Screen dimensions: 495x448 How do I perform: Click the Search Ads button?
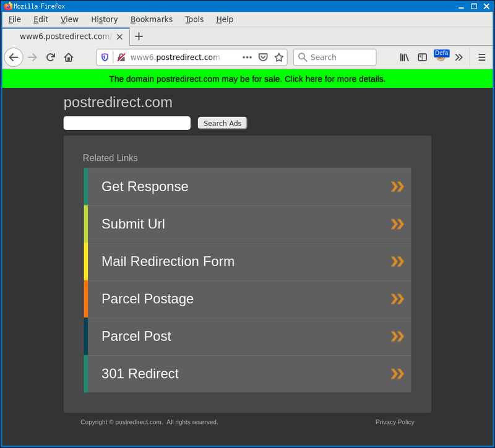point(223,123)
